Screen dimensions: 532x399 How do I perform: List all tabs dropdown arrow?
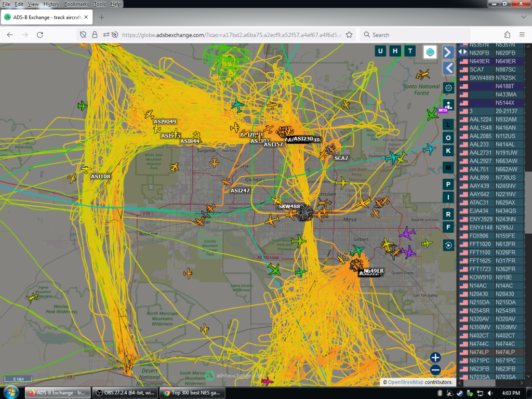pos(523,17)
